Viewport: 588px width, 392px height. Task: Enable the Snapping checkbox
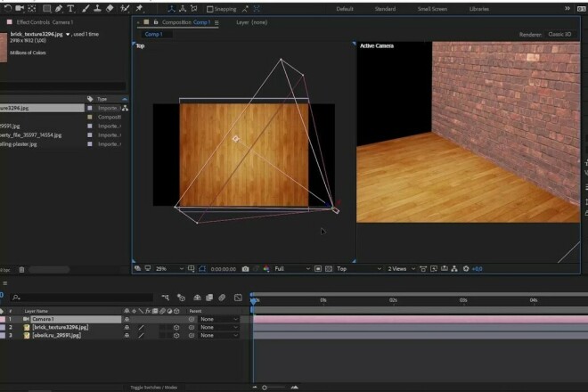coord(209,9)
